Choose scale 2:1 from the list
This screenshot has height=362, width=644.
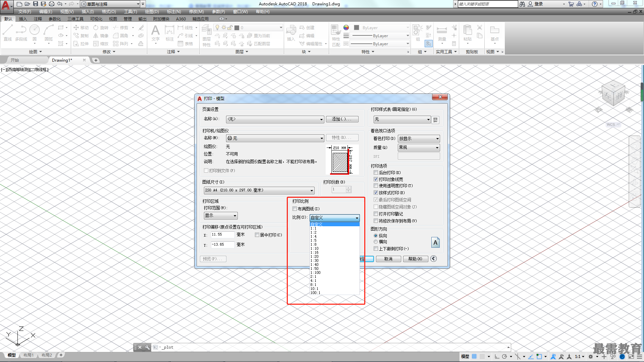tap(334, 277)
